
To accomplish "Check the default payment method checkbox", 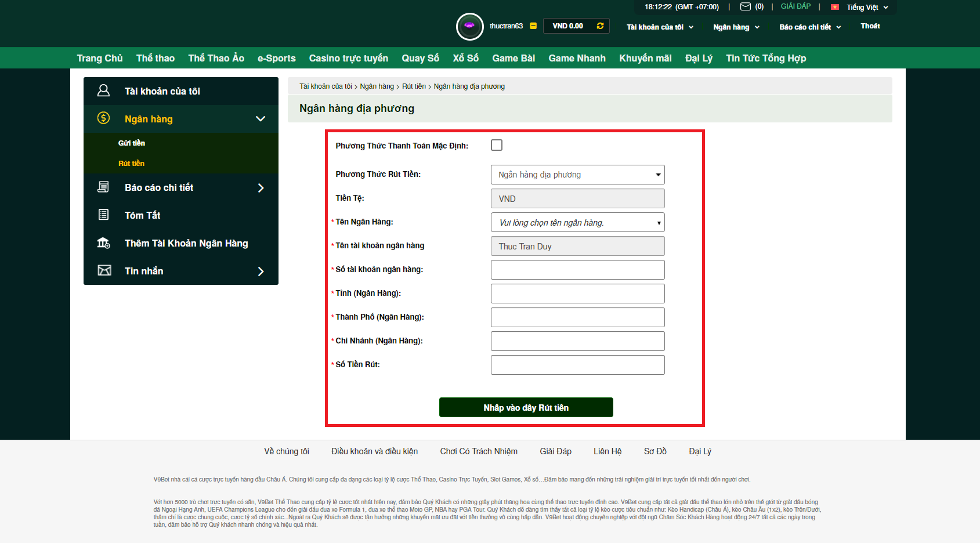I will tap(497, 145).
